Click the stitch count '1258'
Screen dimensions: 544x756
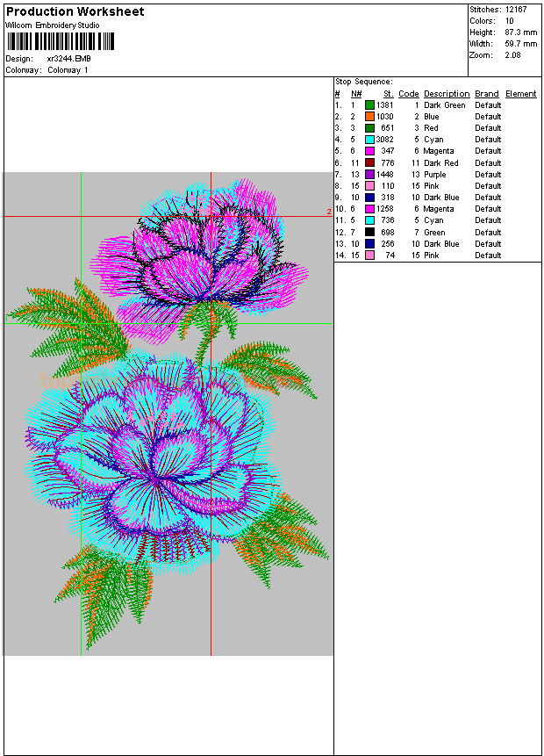point(385,209)
